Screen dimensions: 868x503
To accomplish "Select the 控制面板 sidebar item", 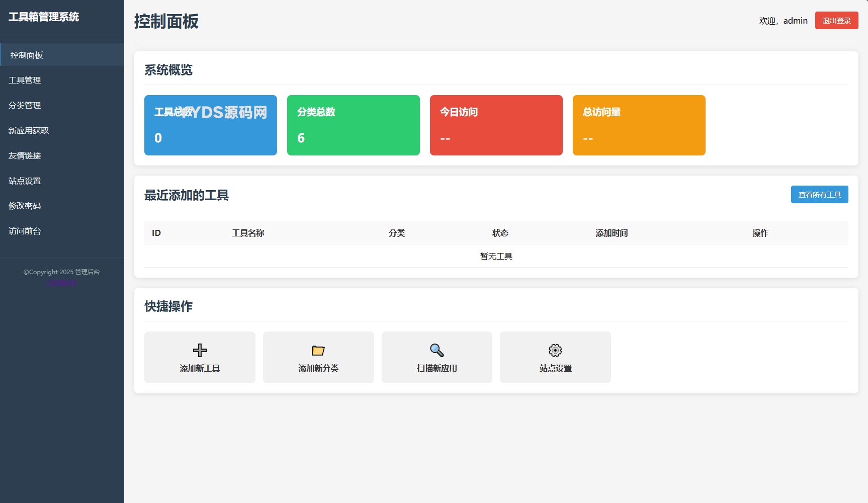I will (x=27, y=55).
